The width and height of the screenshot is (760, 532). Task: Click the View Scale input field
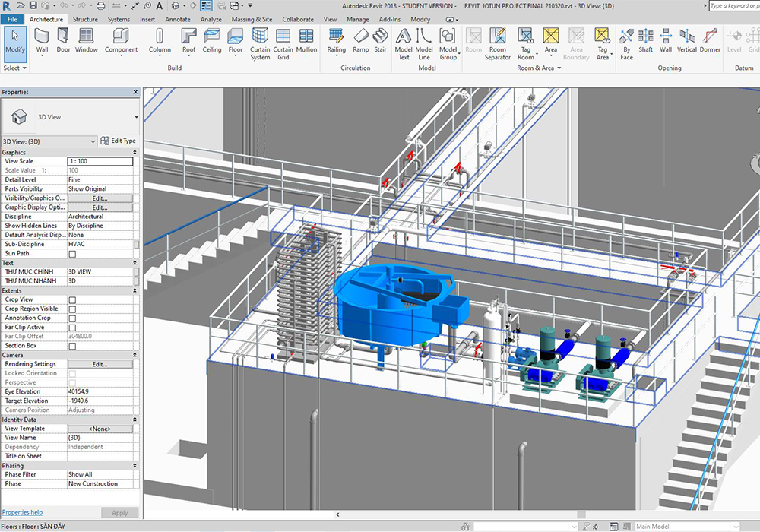pyautogui.click(x=100, y=161)
